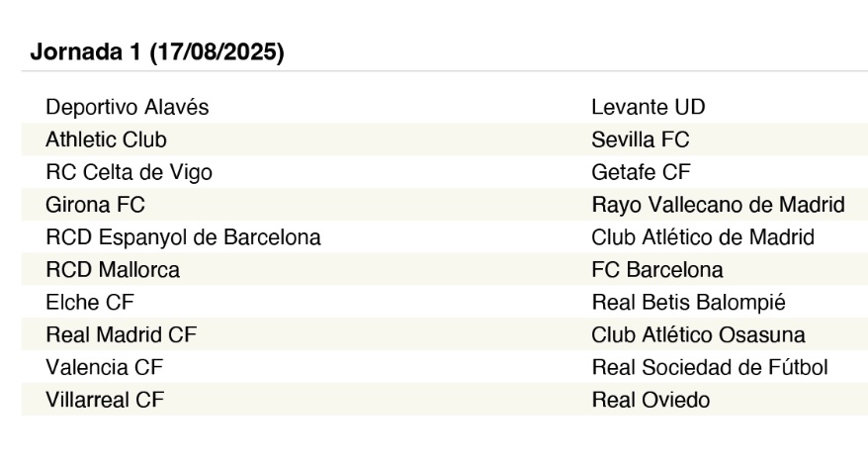Open Valencia CF entry
Viewport: 868px width, 464px height.
point(105,368)
